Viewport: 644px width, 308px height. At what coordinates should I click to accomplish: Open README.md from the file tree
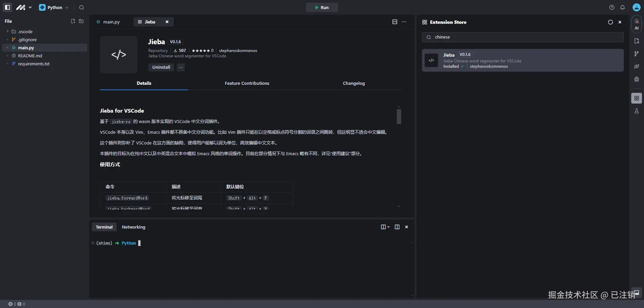click(x=30, y=56)
